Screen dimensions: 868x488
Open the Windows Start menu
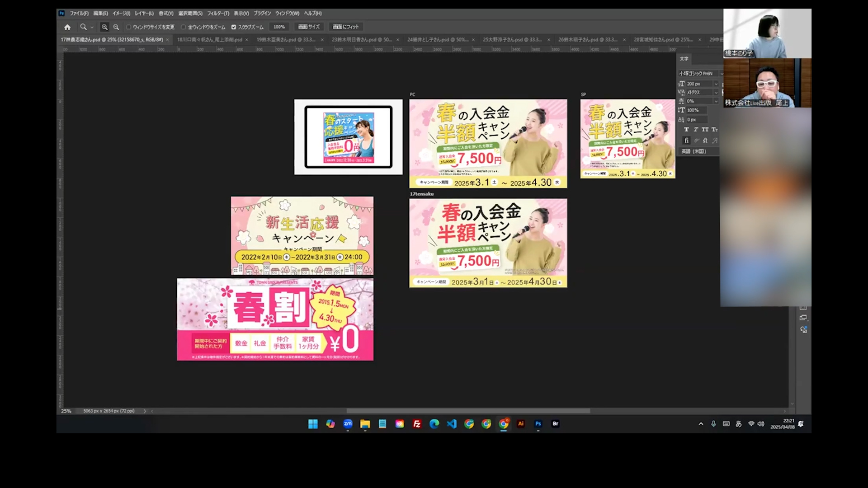pyautogui.click(x=313, y=424)
